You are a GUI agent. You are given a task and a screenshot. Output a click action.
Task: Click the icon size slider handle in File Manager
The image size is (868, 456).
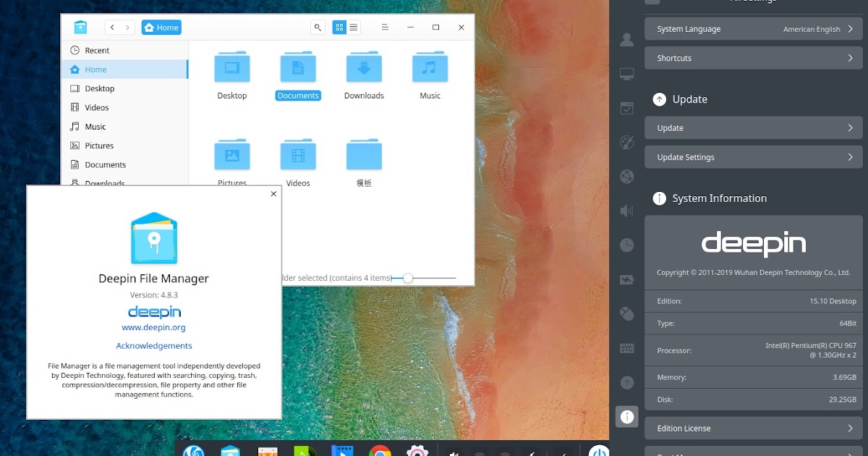(x=408, y=278)
